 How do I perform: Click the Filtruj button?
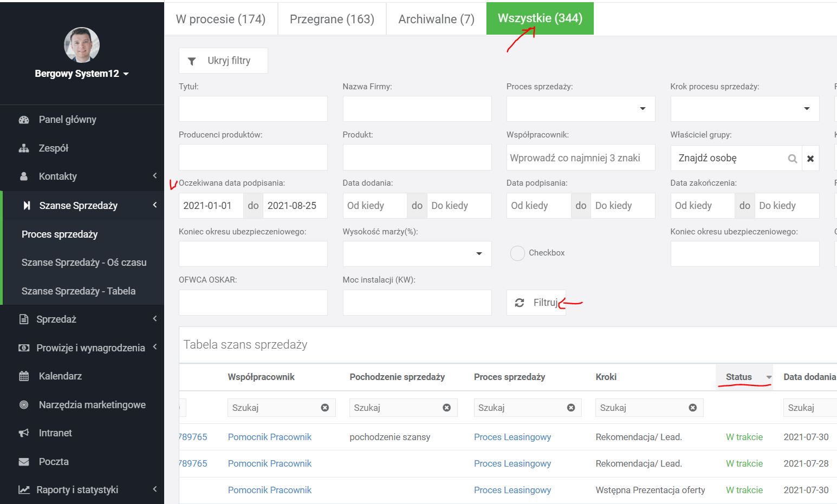(x=536, y=303)
